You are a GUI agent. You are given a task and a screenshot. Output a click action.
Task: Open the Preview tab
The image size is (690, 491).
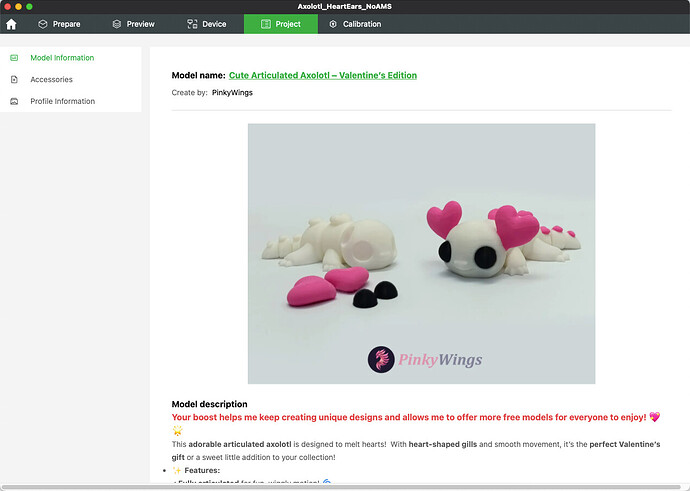pos(134,24)
